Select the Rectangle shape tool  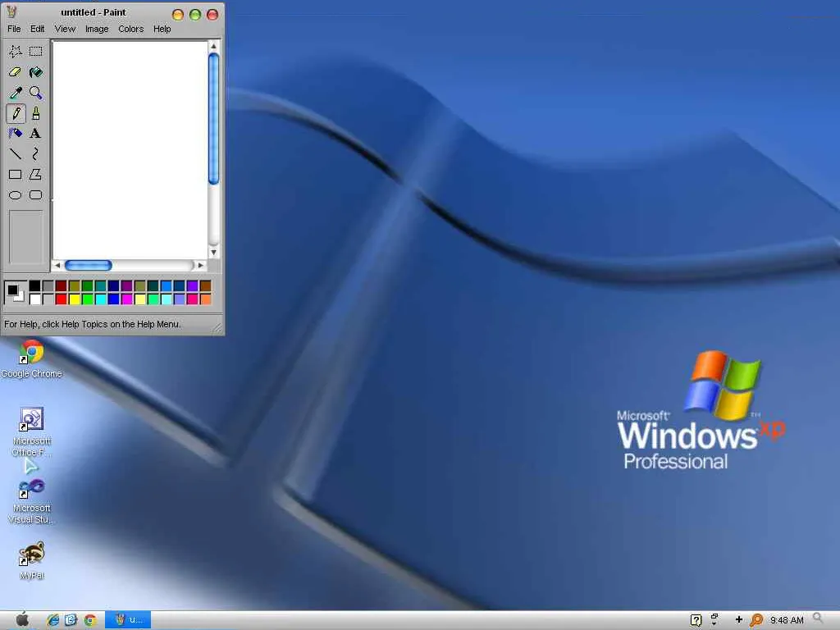16,175
